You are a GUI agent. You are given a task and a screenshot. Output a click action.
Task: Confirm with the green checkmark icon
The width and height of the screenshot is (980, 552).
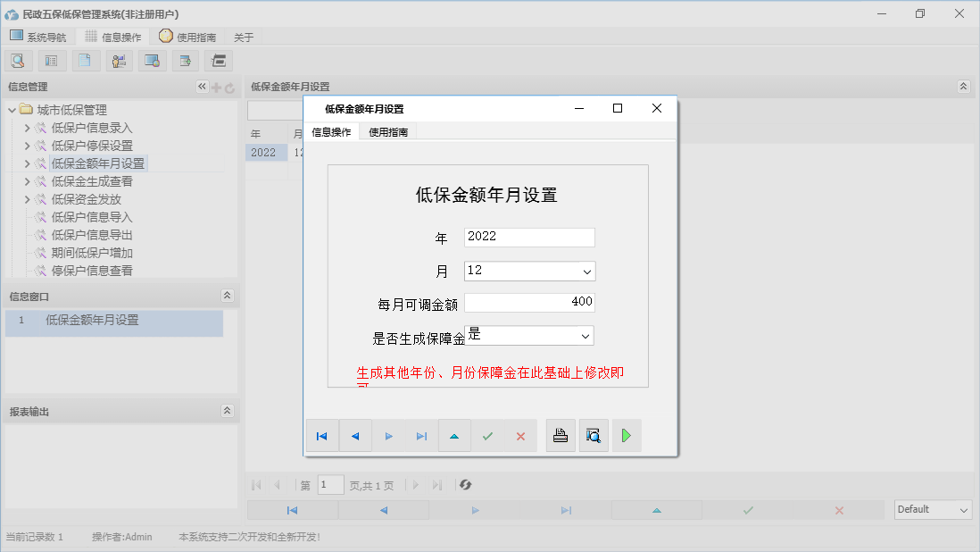(487, 436)
